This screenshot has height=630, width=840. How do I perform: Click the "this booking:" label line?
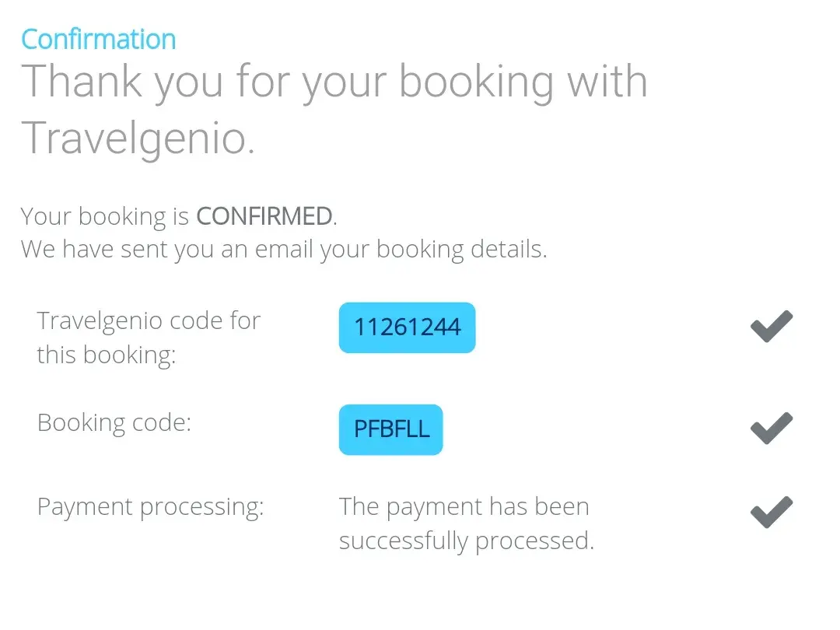point(107,355)
